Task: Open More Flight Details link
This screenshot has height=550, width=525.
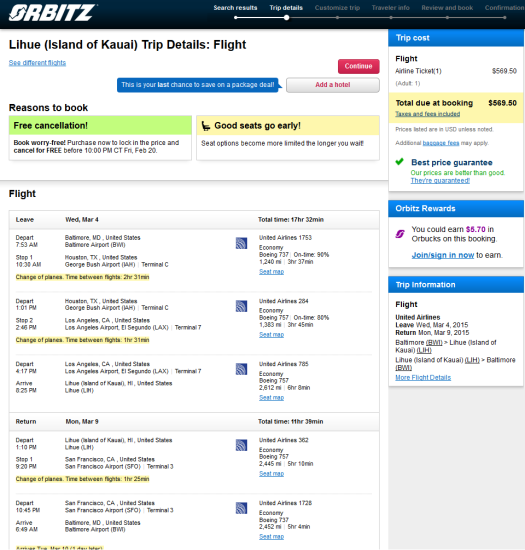Action: tap(423, 378)
